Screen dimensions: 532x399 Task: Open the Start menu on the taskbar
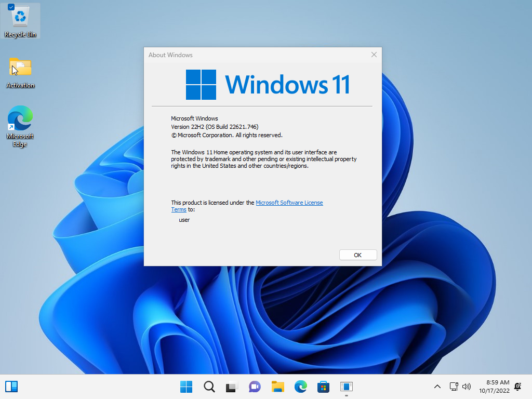pos(186,387)
